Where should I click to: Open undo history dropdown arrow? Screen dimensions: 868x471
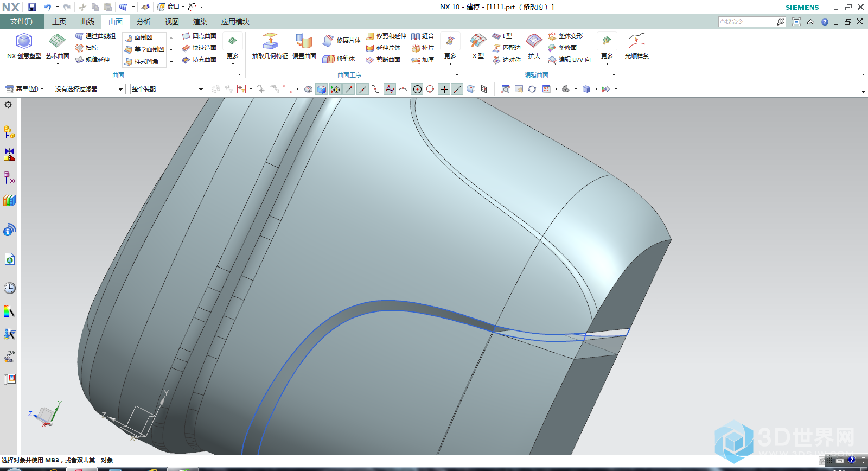[58, 7]
